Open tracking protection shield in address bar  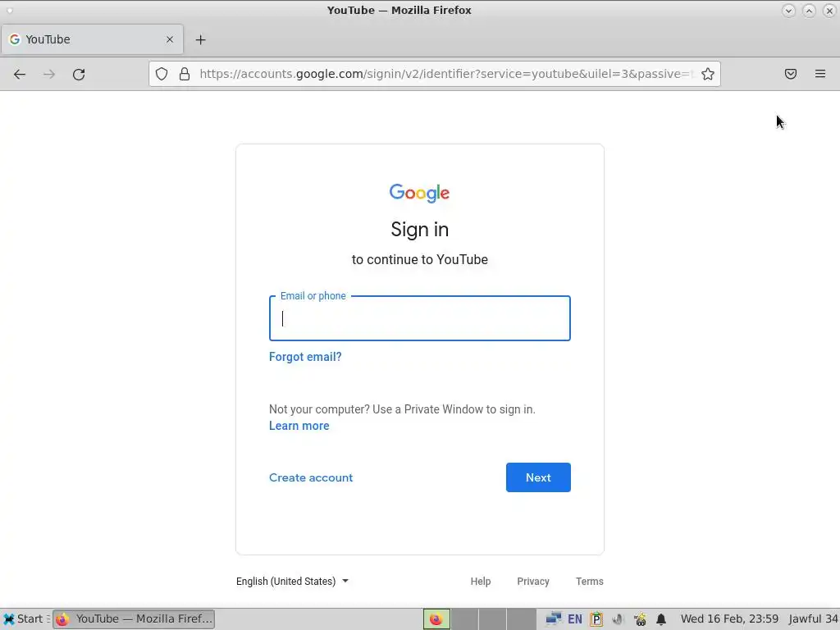click(162, 74)
